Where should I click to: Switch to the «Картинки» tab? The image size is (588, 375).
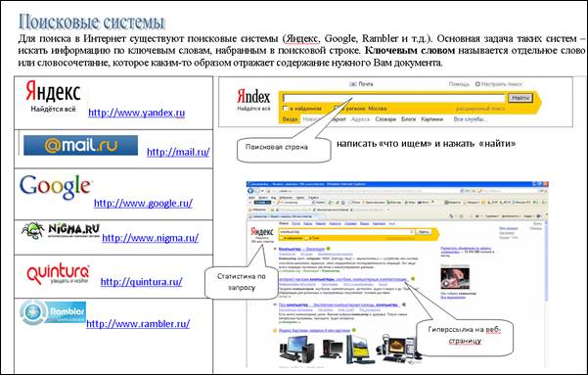[432, 119]
